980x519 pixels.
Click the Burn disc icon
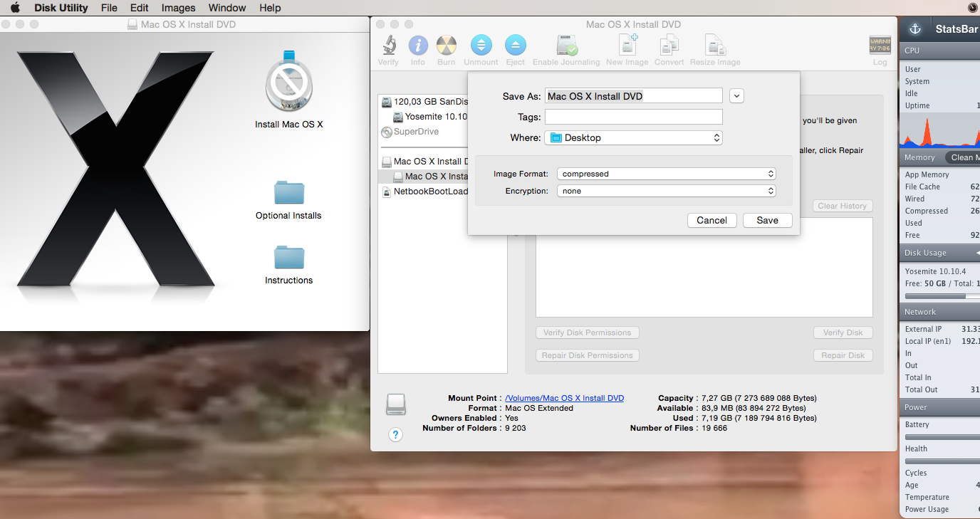tap(447, 46)
